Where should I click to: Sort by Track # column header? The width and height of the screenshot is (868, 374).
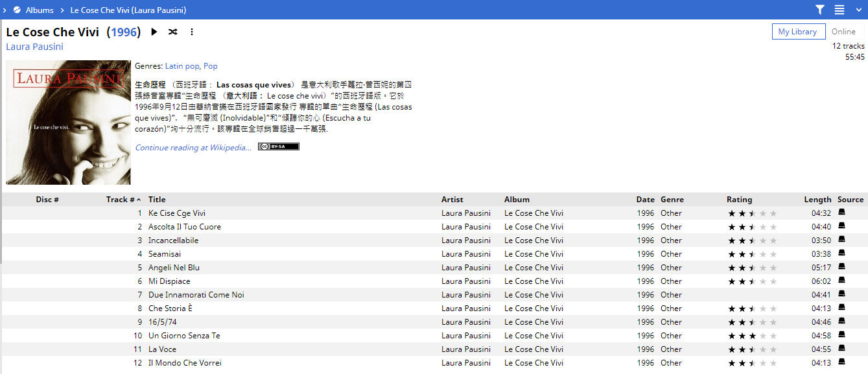[121, 200]
